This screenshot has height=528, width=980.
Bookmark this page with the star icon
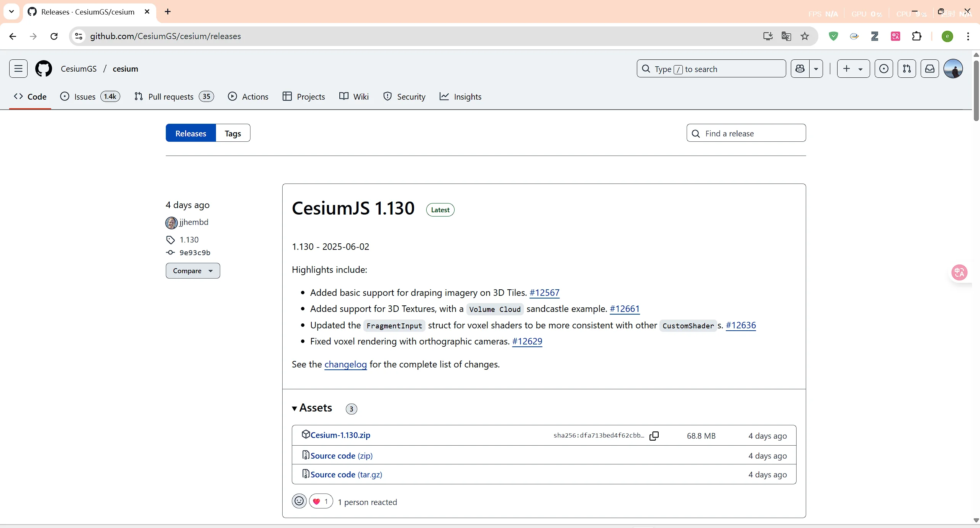point(805,36)
